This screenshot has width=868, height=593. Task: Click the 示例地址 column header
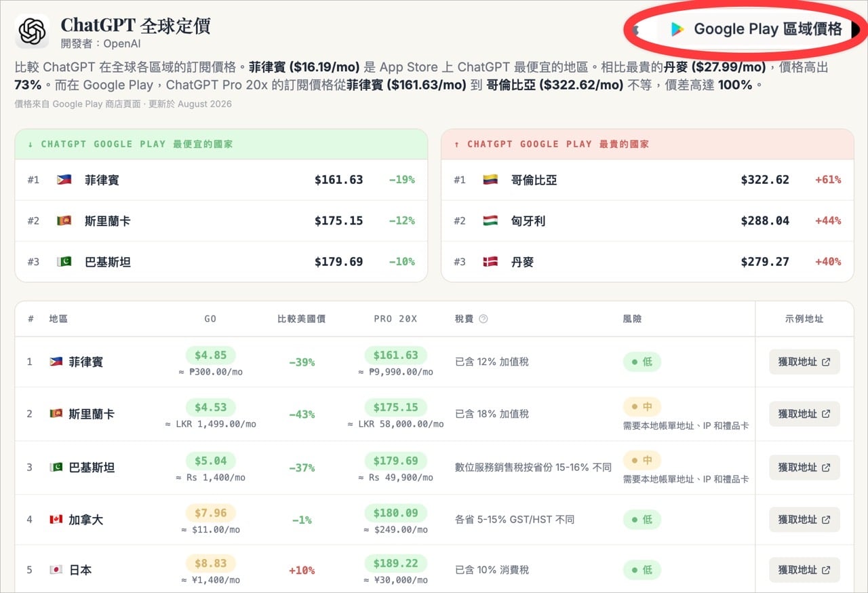point(804,319)
